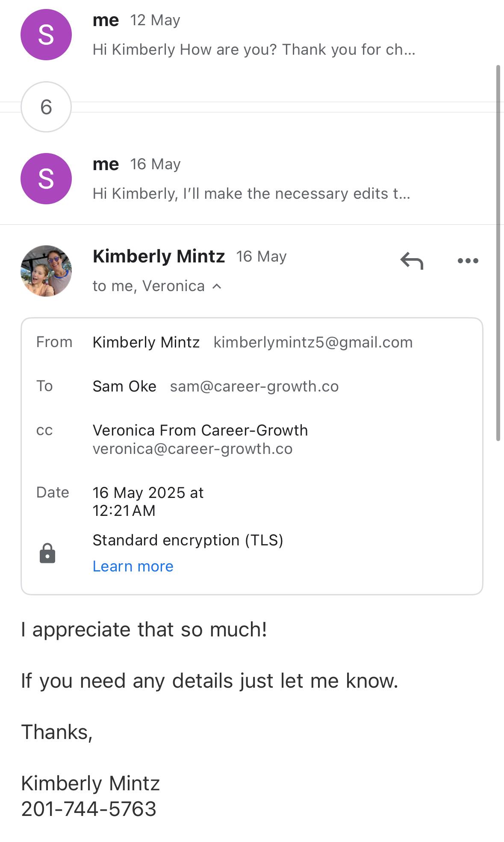The height and width of the screenshot is (842, 504).
Task: Click kimberlymintz5@gmail.com sender address
Action: coord(313,342)
